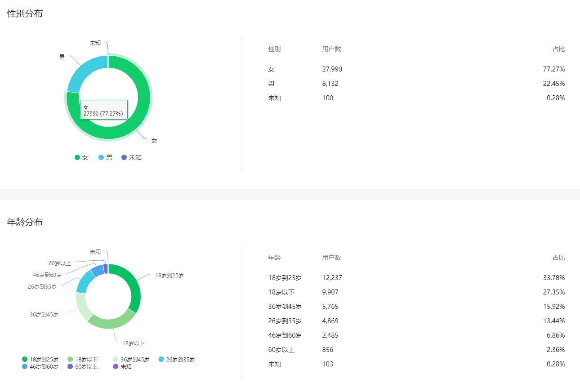Toggle the 女 legend item in gender chart

[x=82, y=157]
